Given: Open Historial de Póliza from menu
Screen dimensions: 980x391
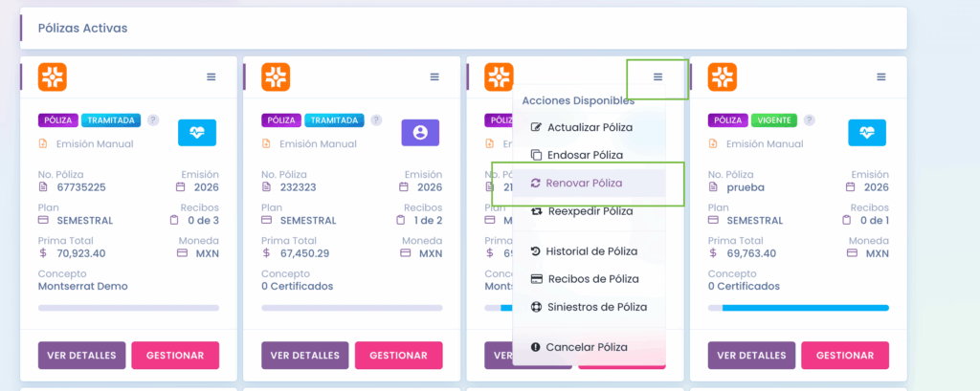Looking at the screenshot, I should click(x=590, y=251).
